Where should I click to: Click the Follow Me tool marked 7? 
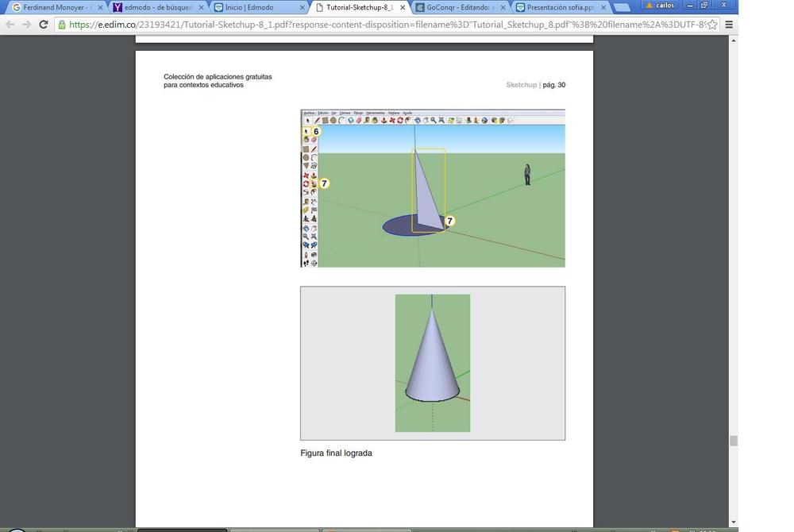[x=314, y=183]
